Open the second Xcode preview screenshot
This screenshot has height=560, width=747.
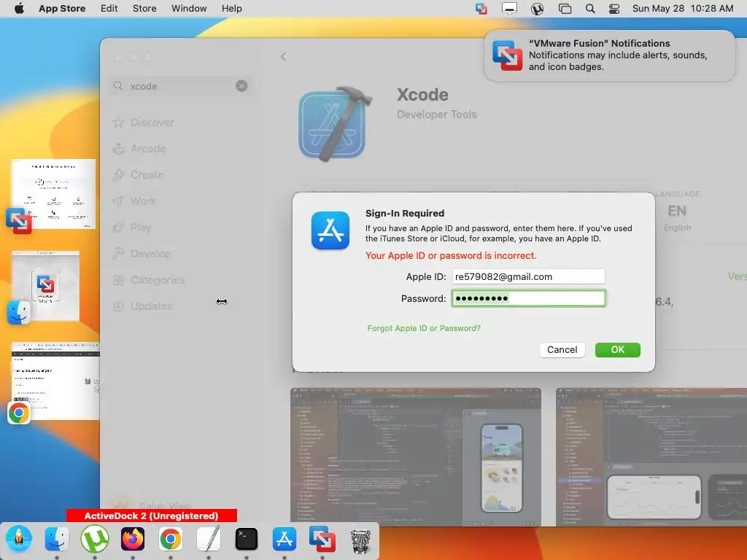651,456
